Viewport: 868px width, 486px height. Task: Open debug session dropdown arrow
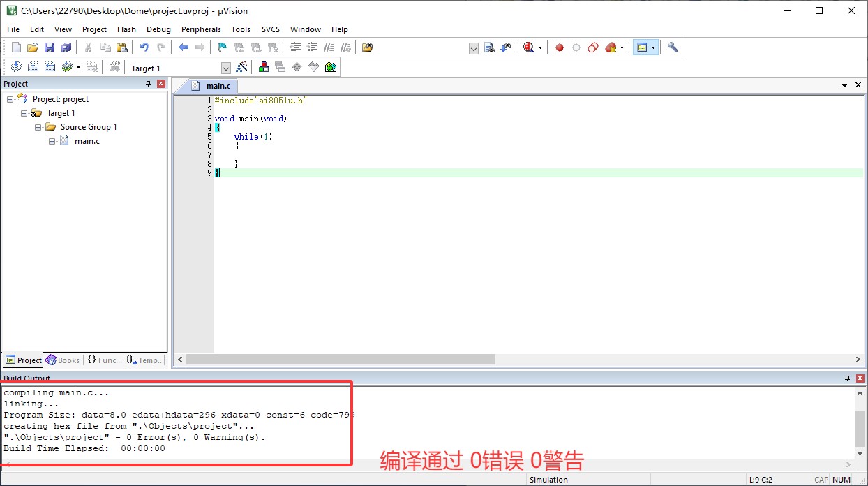[x=540, y=47]
